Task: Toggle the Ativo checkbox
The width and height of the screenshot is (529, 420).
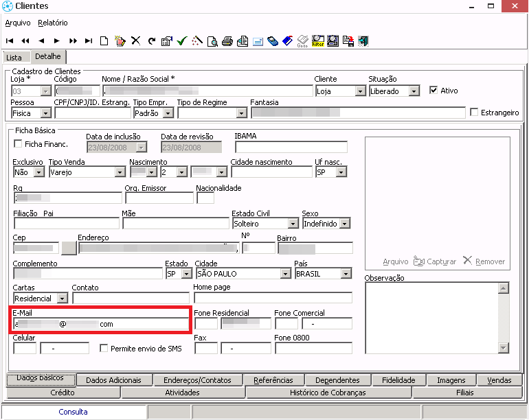Action: 434,91
